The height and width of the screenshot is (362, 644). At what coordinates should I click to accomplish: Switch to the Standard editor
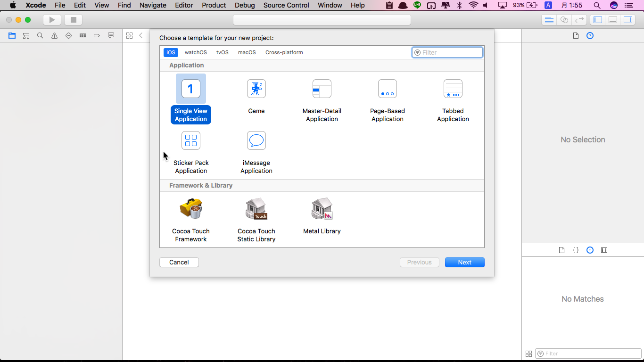[x=549, y=20]
